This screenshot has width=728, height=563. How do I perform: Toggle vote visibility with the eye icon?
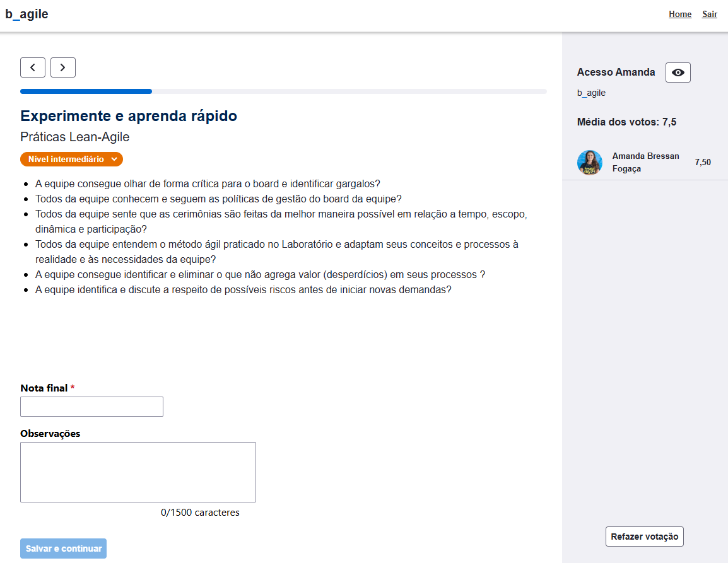(678, 73)
